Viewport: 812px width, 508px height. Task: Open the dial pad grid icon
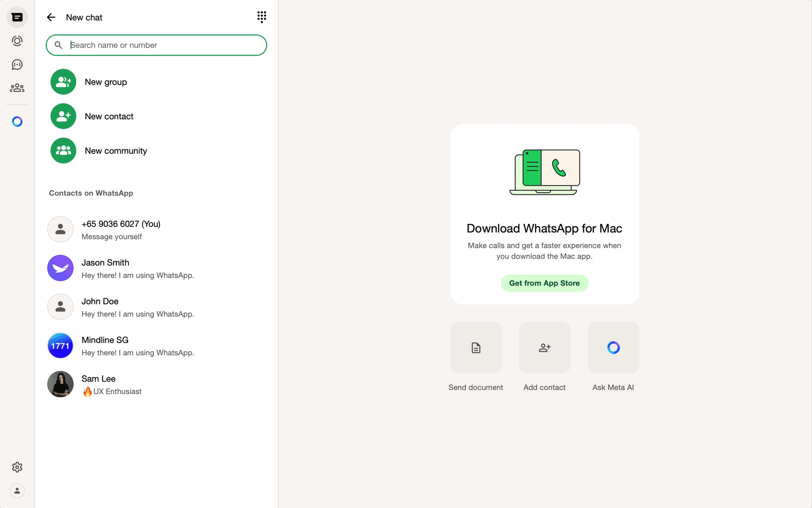[x=262, y=17]
